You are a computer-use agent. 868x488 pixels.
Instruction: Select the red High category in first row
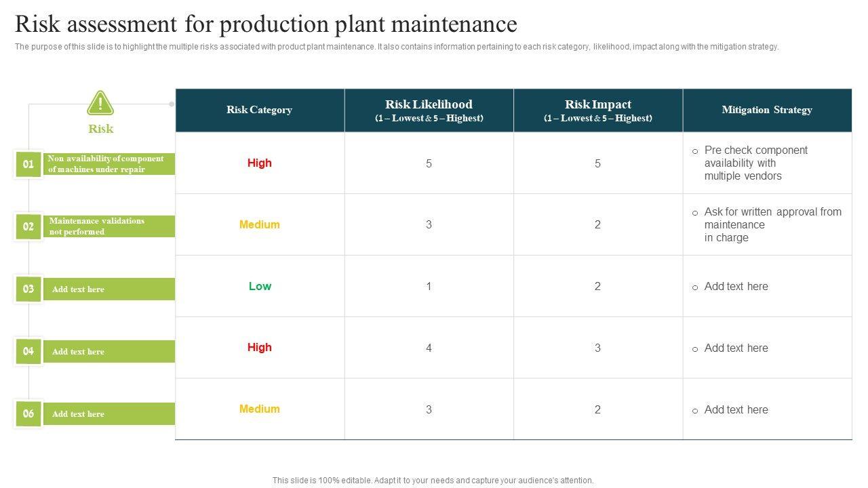pos(259,163)
